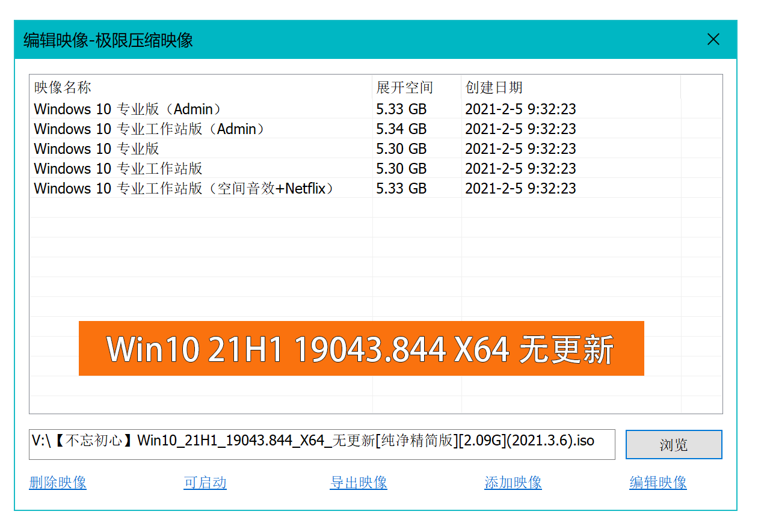Open the 导出映像 link

pos(359,483)
